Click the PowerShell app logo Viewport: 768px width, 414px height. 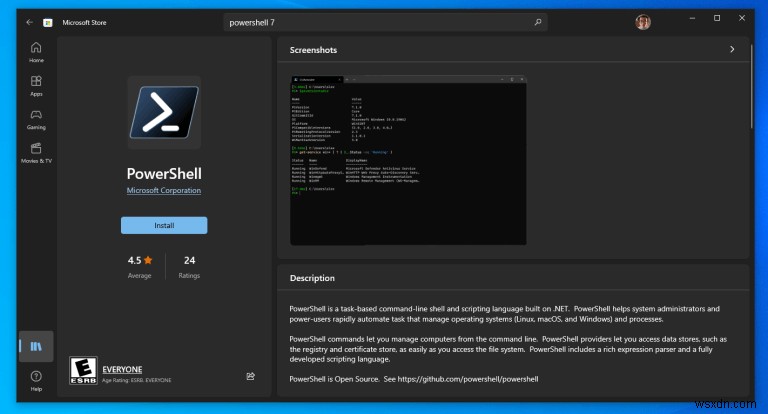pos(164,112)
